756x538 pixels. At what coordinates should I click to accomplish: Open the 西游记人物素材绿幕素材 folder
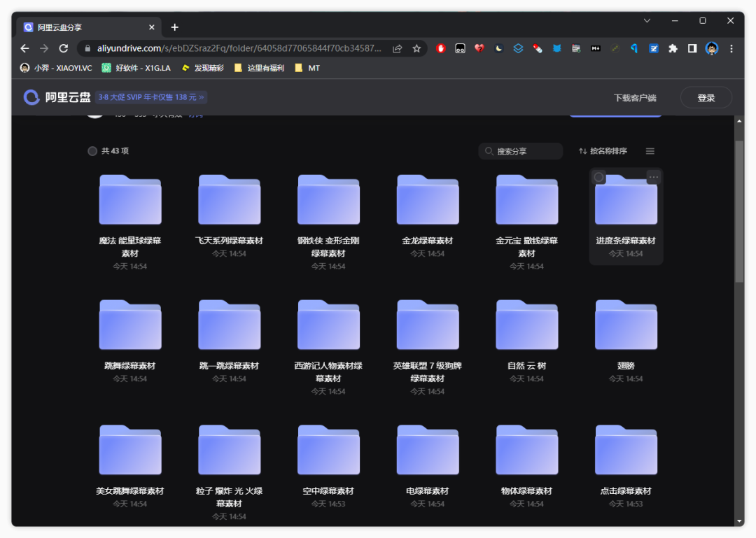328,325
